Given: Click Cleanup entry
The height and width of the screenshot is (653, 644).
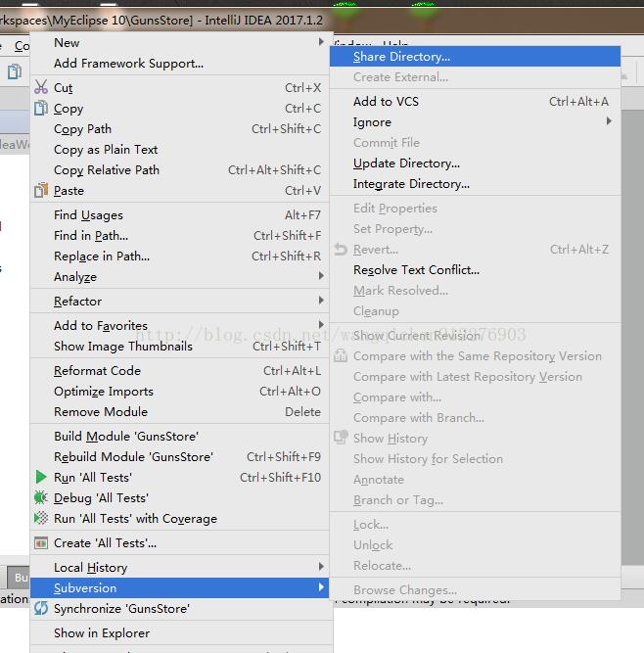Looking at the screenshot, I should pos(475,311).
